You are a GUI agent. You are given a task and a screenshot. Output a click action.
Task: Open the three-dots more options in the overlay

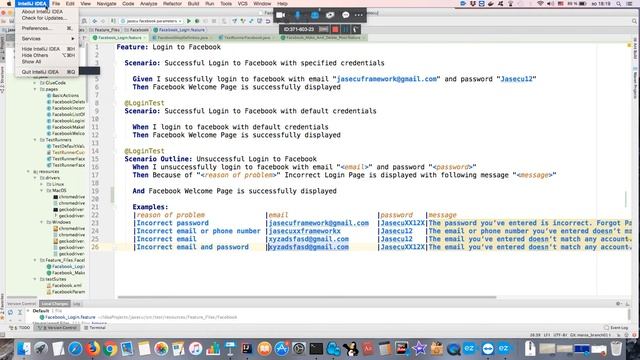359,15
